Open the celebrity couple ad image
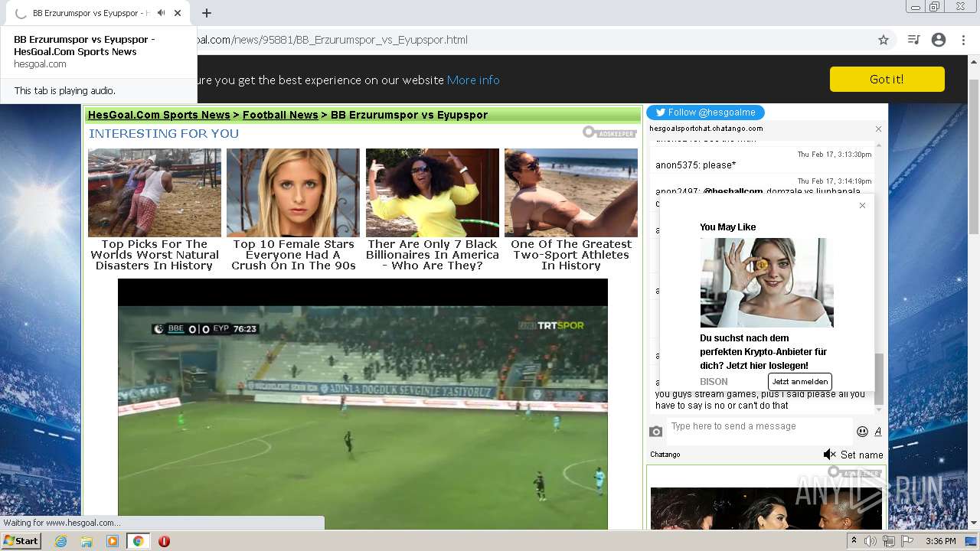 (766, 508)
